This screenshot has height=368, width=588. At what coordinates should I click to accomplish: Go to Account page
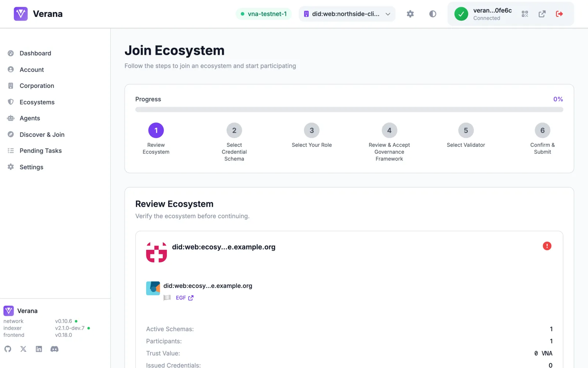(x=32, y=70)
